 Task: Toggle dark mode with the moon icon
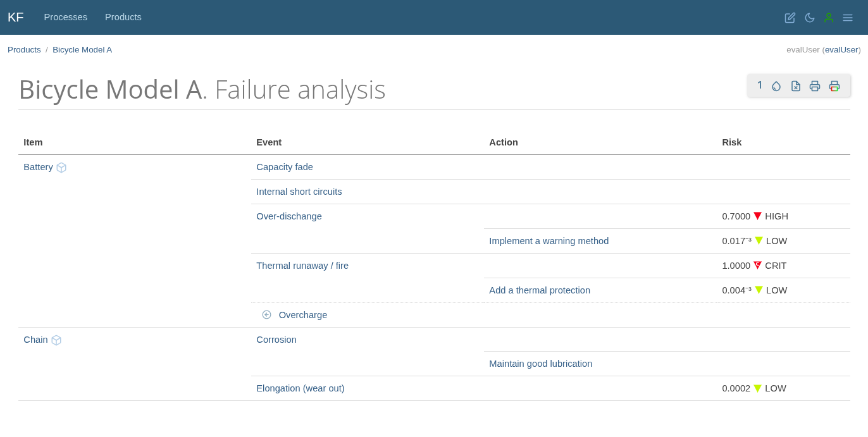click(x=810, y=18)
